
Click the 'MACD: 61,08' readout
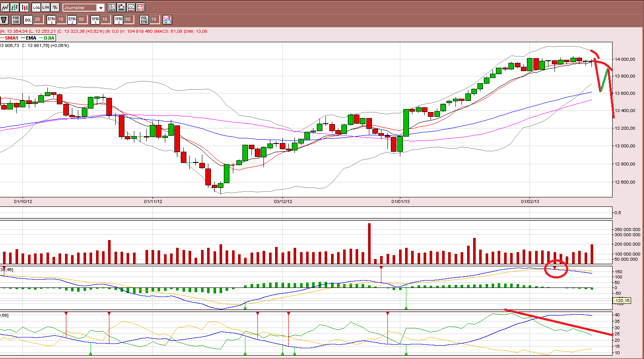169,31
